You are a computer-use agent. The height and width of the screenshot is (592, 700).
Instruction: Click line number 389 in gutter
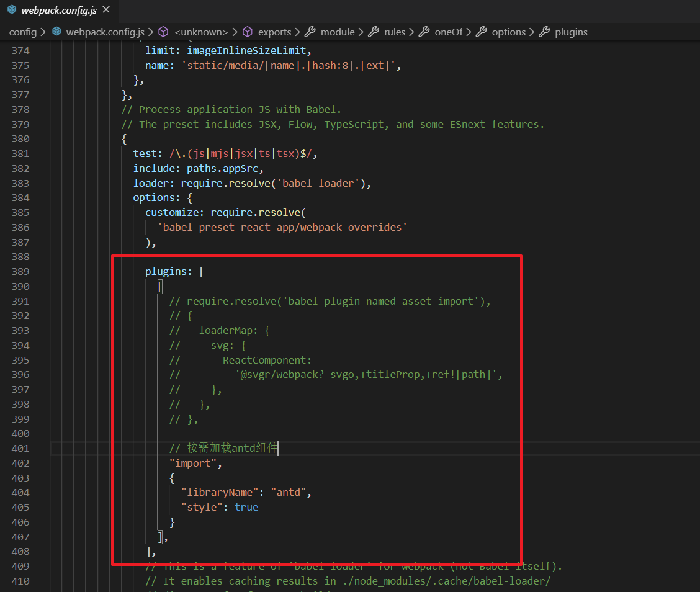(20, 271)
